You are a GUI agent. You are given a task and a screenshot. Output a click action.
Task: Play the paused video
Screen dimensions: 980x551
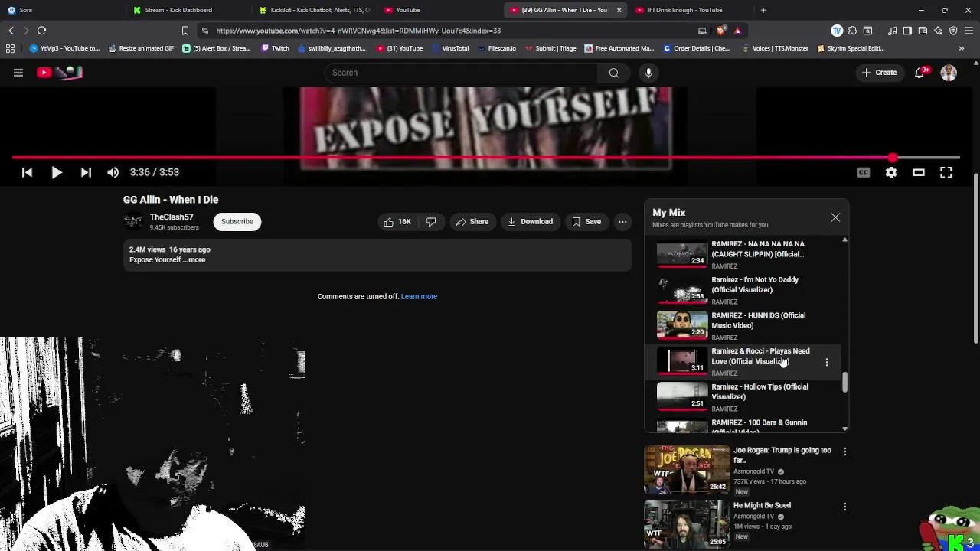click(x=57, y=173)
